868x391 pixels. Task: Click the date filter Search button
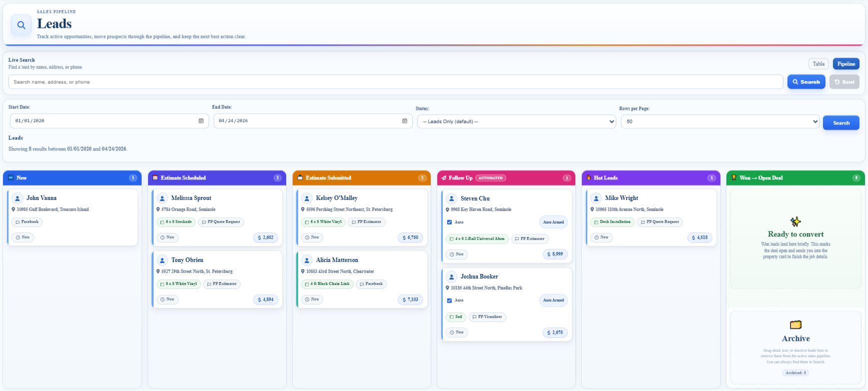tap(841, 123)
